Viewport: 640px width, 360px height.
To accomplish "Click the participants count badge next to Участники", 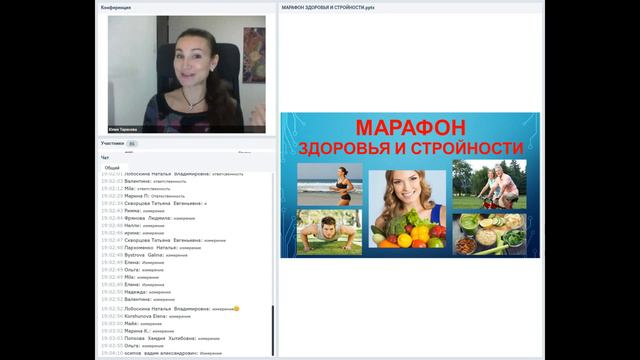I will click(131, 144).
